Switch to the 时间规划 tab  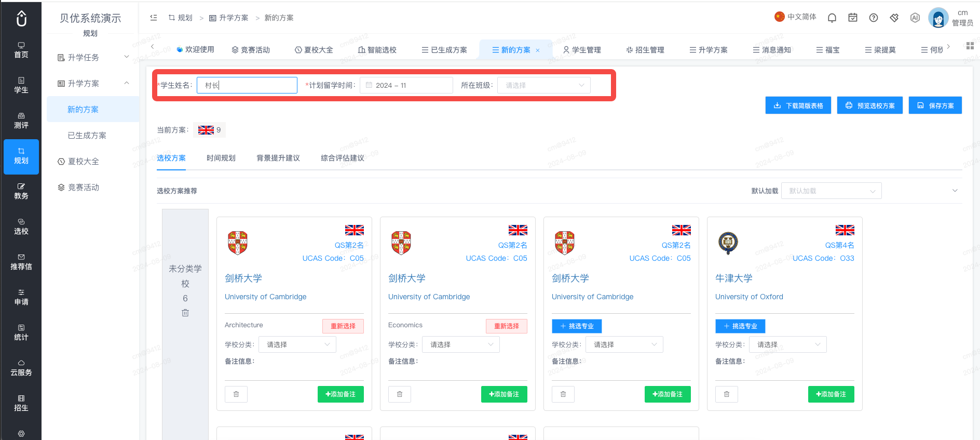point(221,158)
